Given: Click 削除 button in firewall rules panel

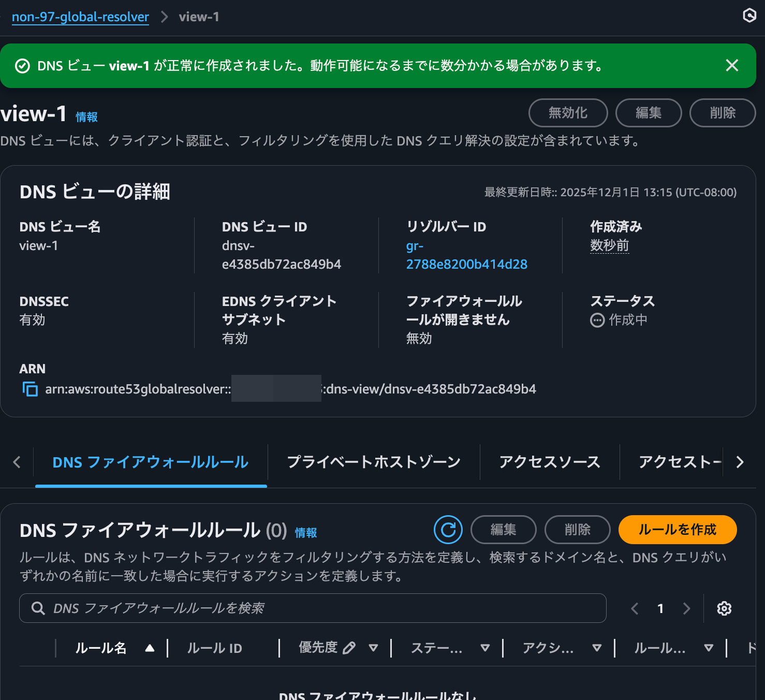Looking at the screenshot, I should click(x=578, y=530).
